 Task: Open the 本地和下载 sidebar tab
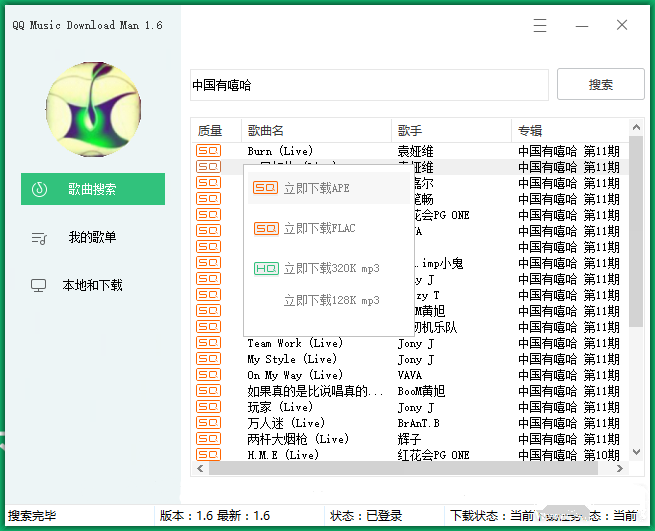93,285
